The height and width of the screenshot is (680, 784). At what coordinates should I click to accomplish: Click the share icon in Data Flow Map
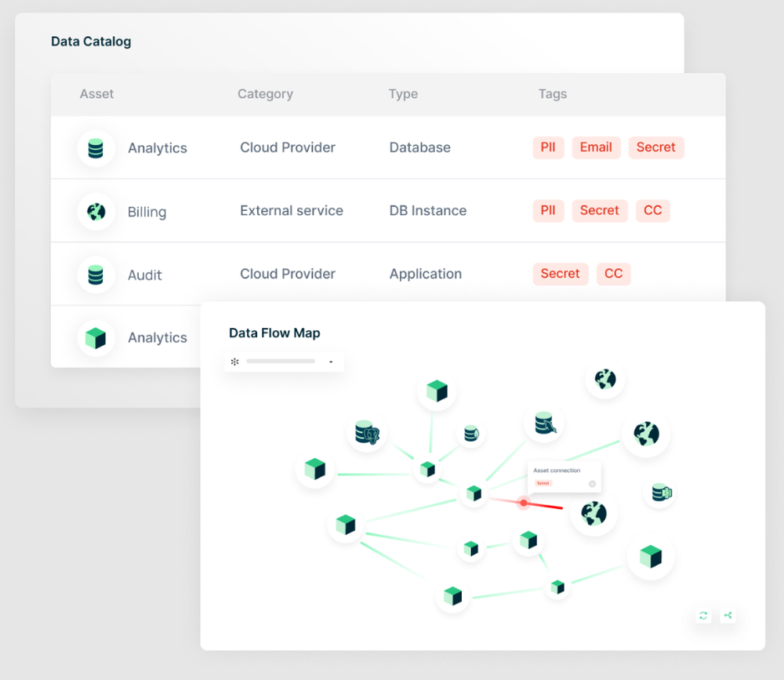coord(728,616)
